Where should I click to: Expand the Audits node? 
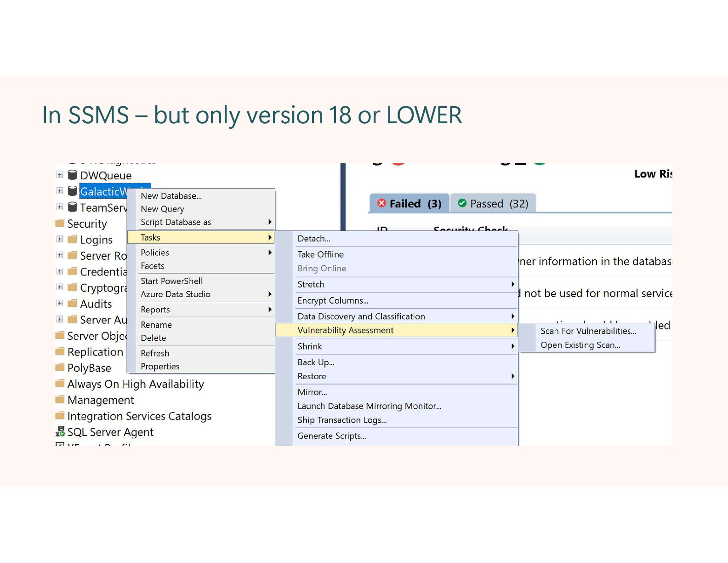click(60, 303)
